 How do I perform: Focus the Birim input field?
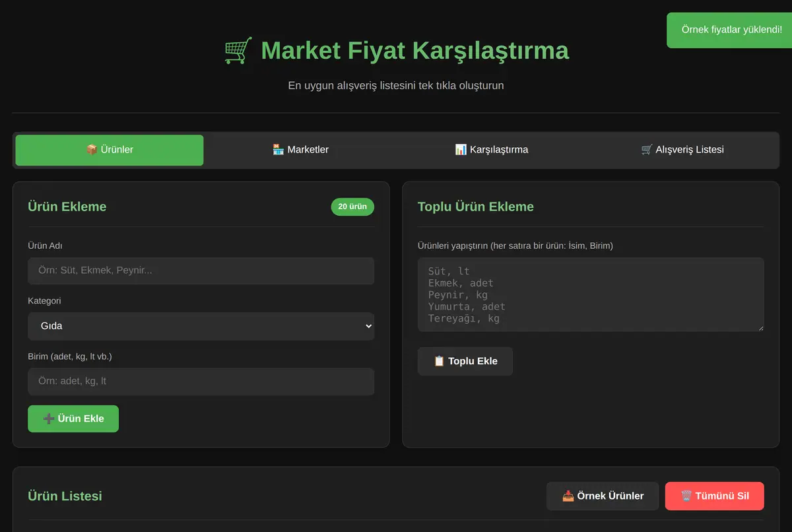(x=201, y=382)
